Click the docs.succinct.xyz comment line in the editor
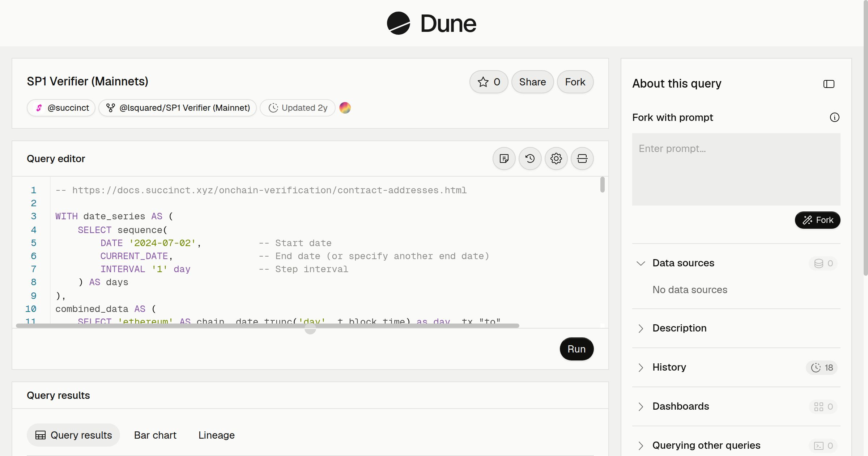The image size is (868, 456). click(261, 190)
